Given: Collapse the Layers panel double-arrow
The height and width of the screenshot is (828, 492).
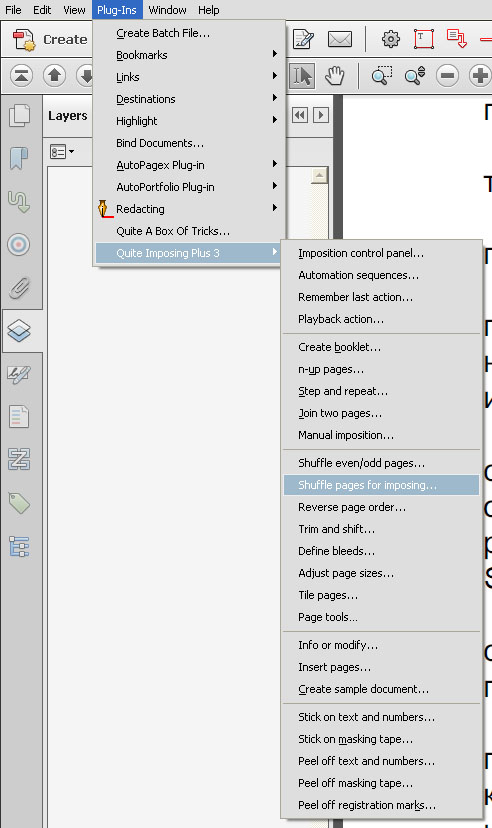Looking at the screenshot, I should 300,115.
